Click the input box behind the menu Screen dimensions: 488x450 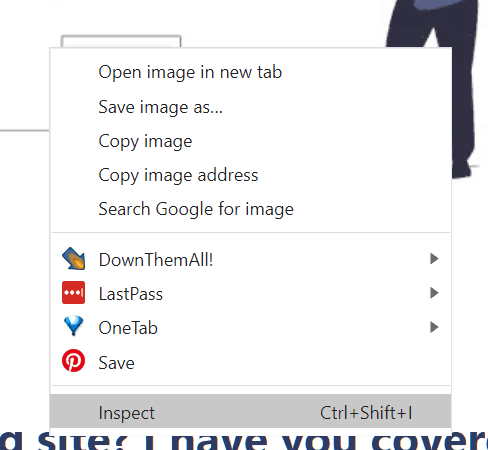click(x=121, y=41)
